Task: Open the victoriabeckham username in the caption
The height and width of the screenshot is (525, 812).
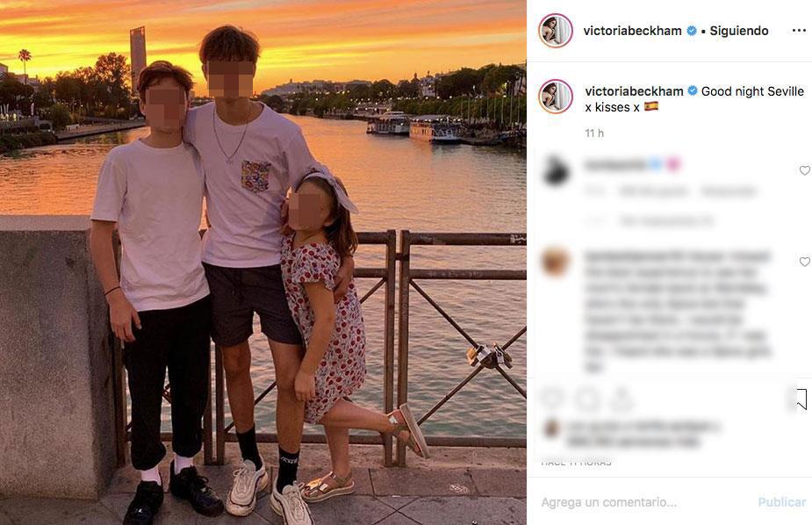Action: [634, 91]
